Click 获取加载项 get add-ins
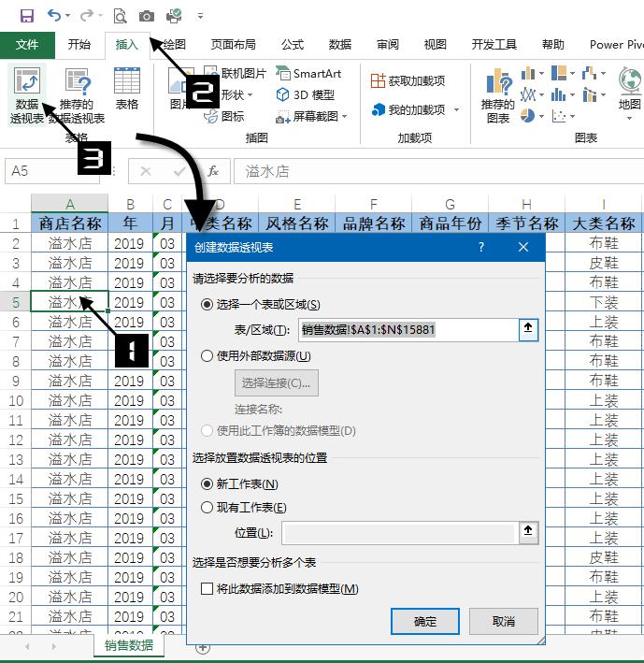Viewport: 644px width, 663px height. click(408, 80)
